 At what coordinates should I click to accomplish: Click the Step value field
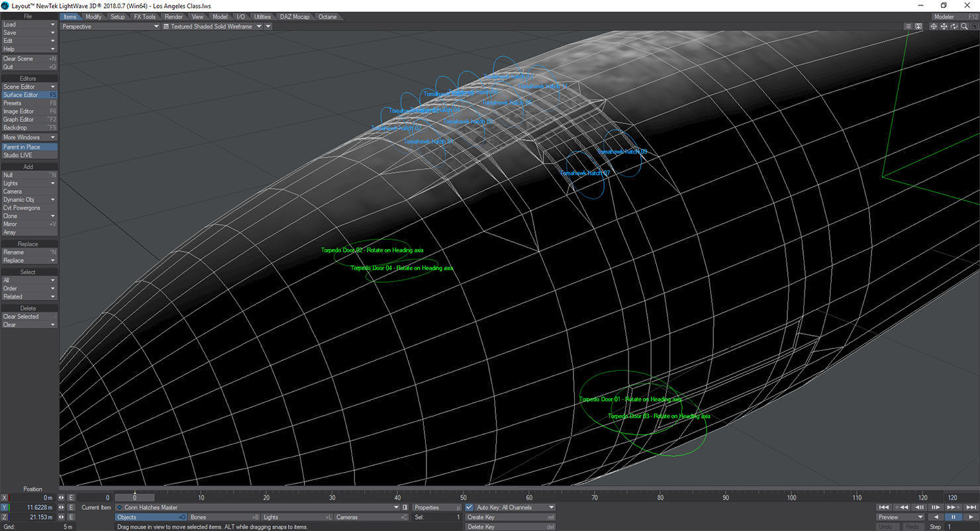click(x=961, y=527)
